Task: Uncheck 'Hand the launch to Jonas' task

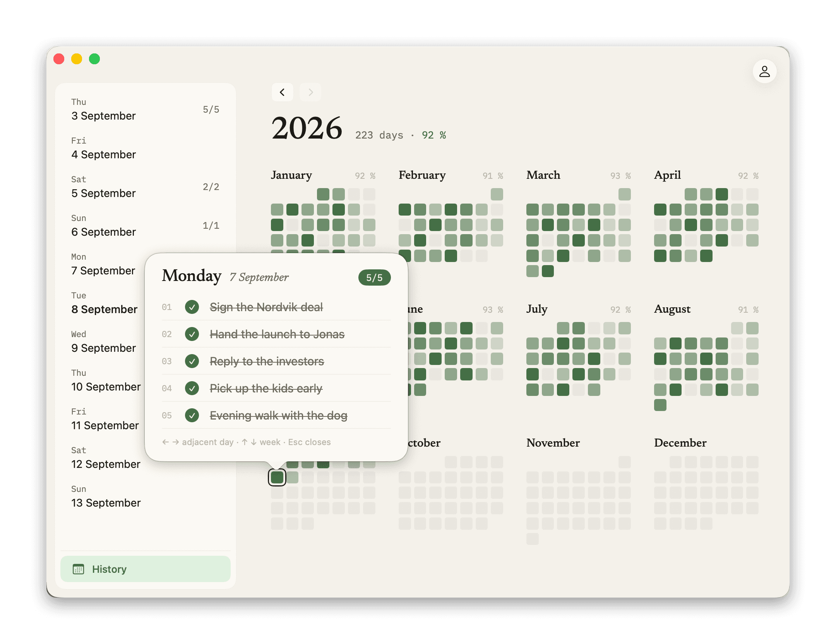Action: (192, 334)
